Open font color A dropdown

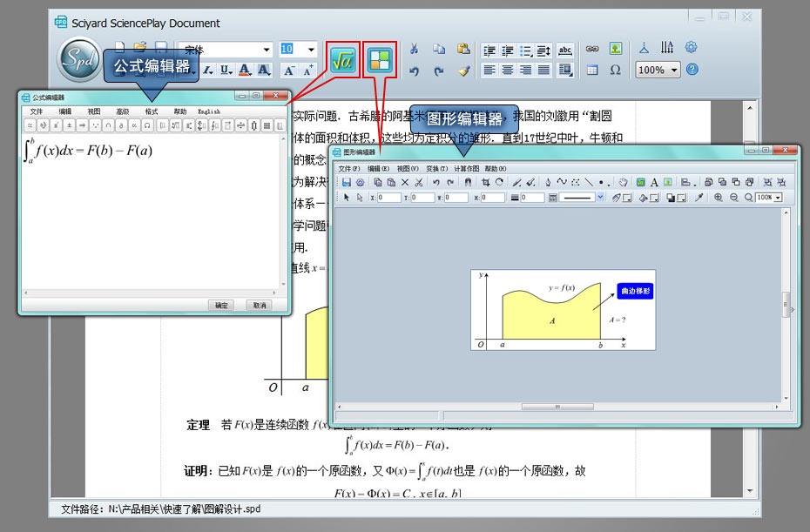click(246, 70)
